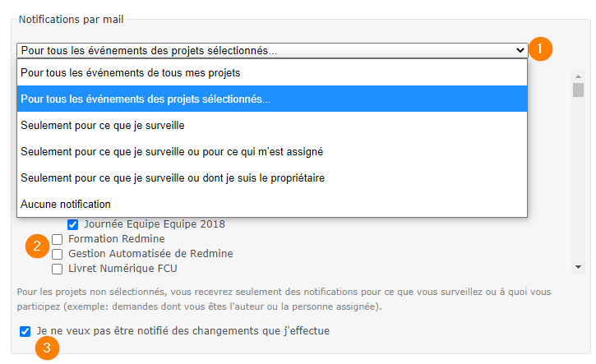
Task: Click the orange step 3 marker
Action: 47,348
